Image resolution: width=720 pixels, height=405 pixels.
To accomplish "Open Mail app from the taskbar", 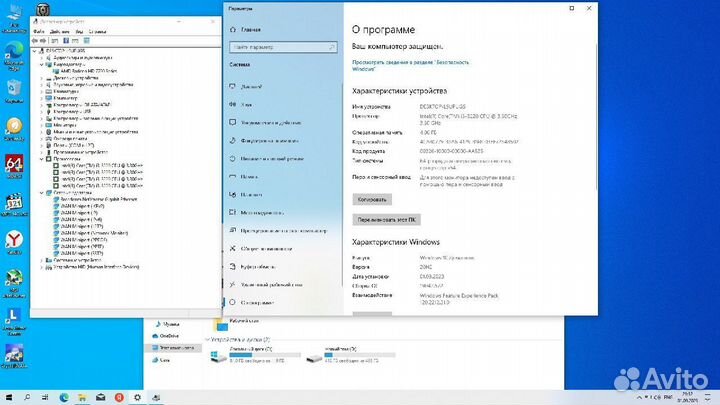I will click(x=101, y=397).
